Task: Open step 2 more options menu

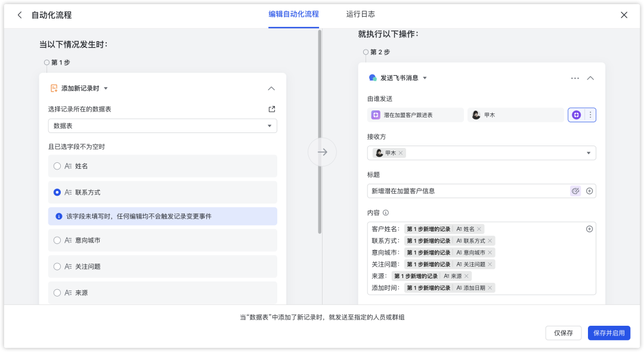Action: pos(575,78)
